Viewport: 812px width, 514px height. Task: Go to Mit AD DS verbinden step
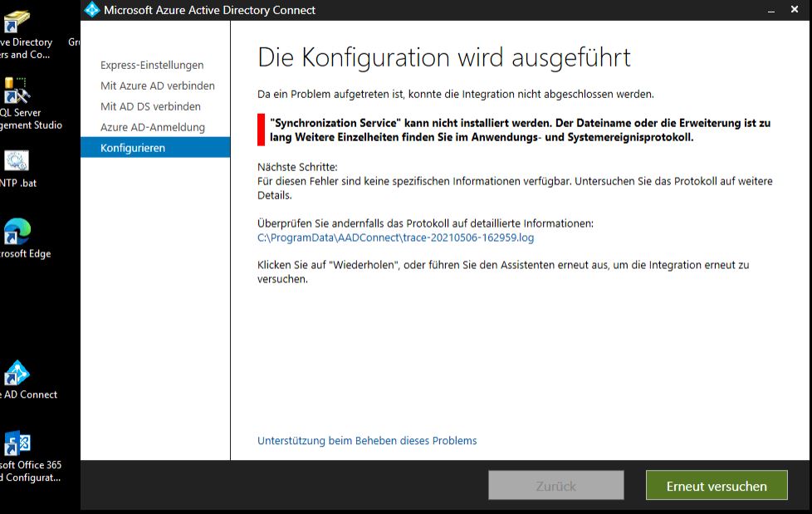(150, 106)
